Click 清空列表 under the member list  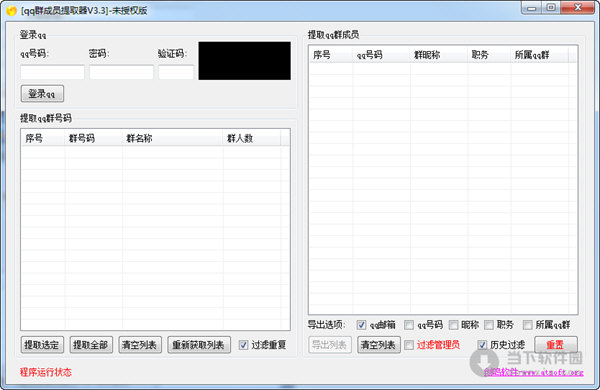pyautogui.click(x=379, y=345)
